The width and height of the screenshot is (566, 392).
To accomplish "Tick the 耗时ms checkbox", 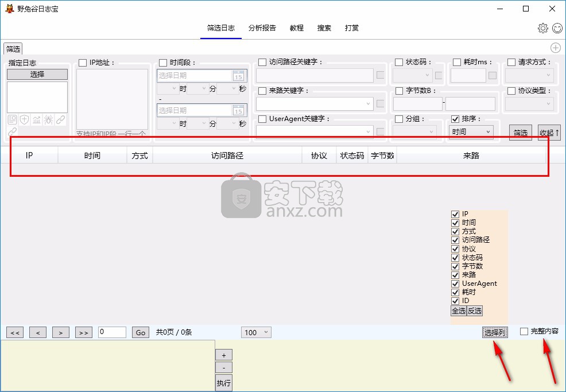I will pos(456,62).
